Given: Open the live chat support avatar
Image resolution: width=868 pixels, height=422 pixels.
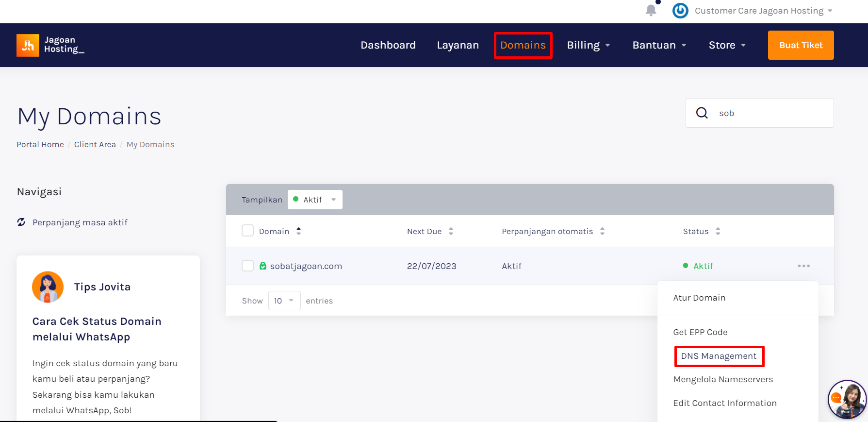Looking at the screenshot, I should point(847,400).
